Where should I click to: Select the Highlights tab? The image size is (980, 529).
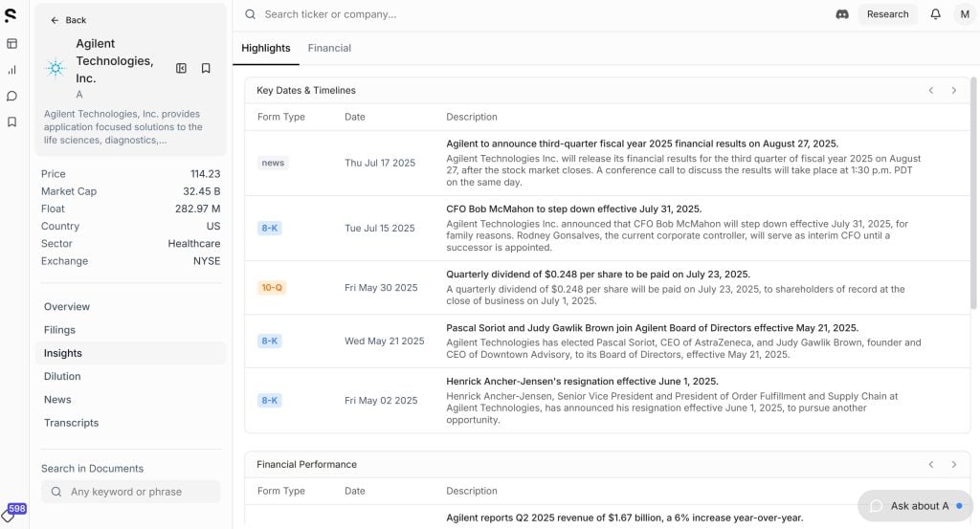pos(266,48)
